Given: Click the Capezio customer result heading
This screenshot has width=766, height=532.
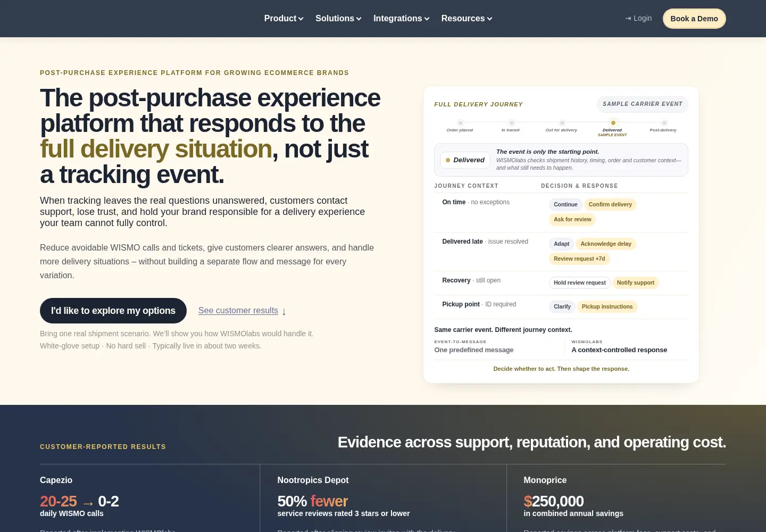Looking at the screenshot, I should 56,480.
